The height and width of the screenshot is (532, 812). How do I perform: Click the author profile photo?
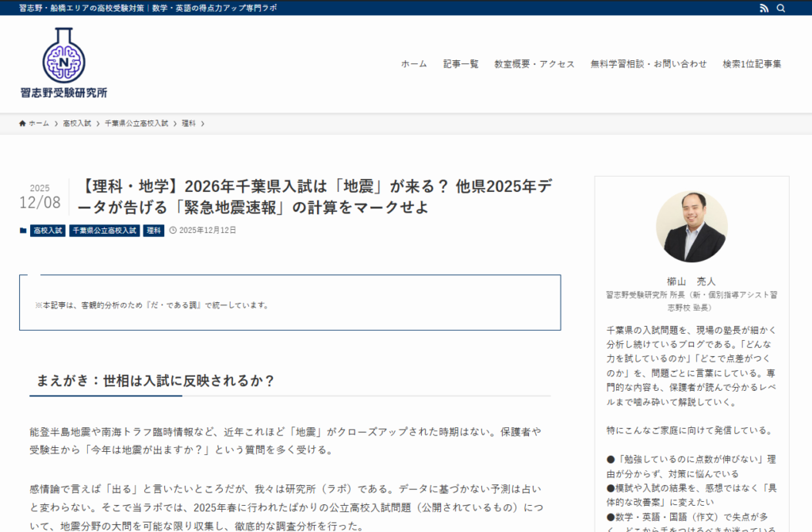(691, 227)
